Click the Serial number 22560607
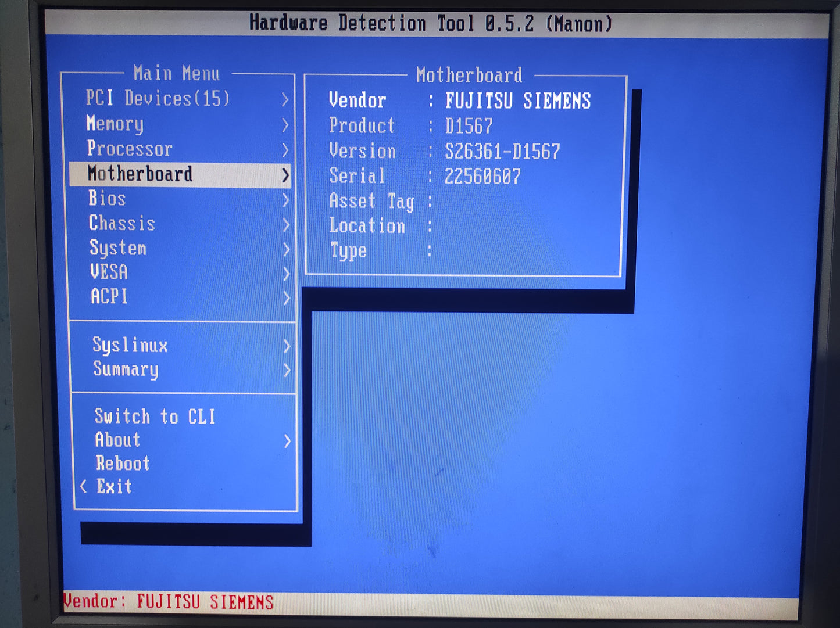Image resolution: width=840 pixels, height=628 pixels. pos(482,177)
